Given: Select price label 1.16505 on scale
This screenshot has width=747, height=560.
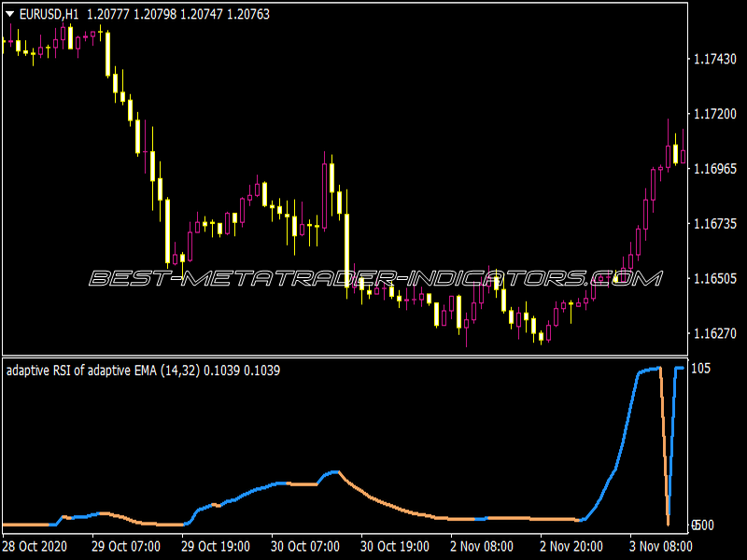Looking at the screenshot, I should point(714,278).
